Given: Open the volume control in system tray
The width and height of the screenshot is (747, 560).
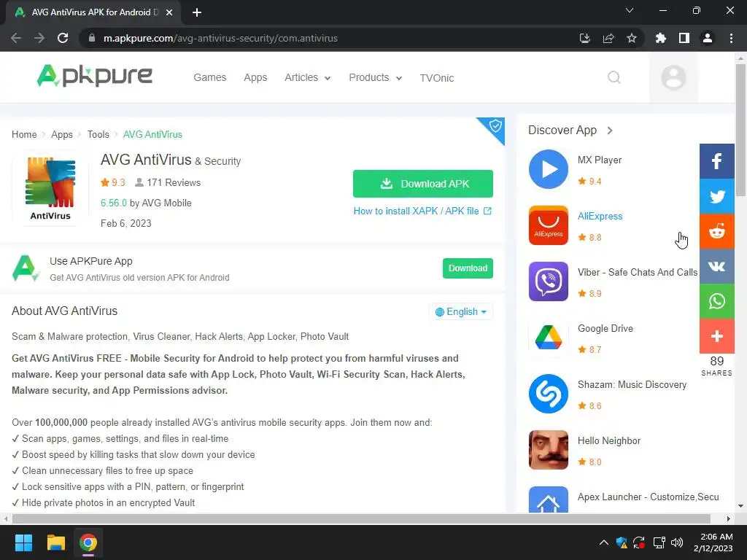Looking at the screenshot, I should point(676,542).
